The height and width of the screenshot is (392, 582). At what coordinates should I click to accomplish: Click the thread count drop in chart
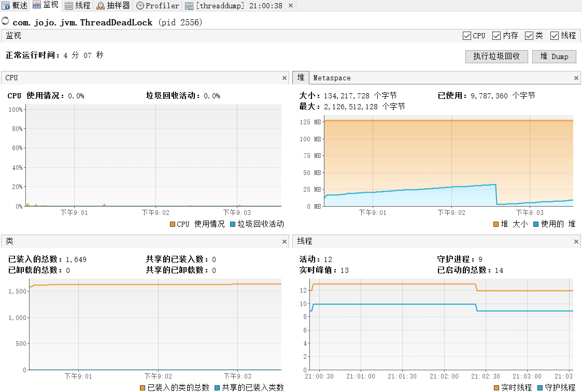click(x=476, y=287)
